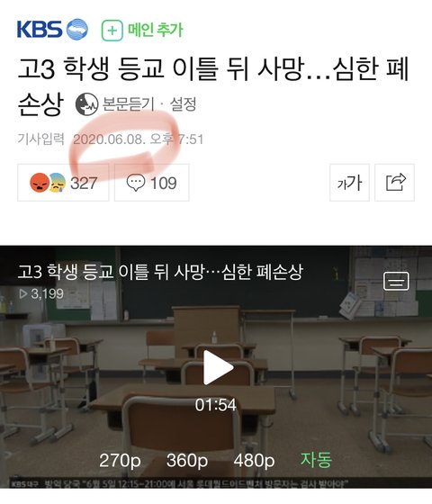Click 메인 추가 text link
This screenshot has width=432, height=504.
155,30
